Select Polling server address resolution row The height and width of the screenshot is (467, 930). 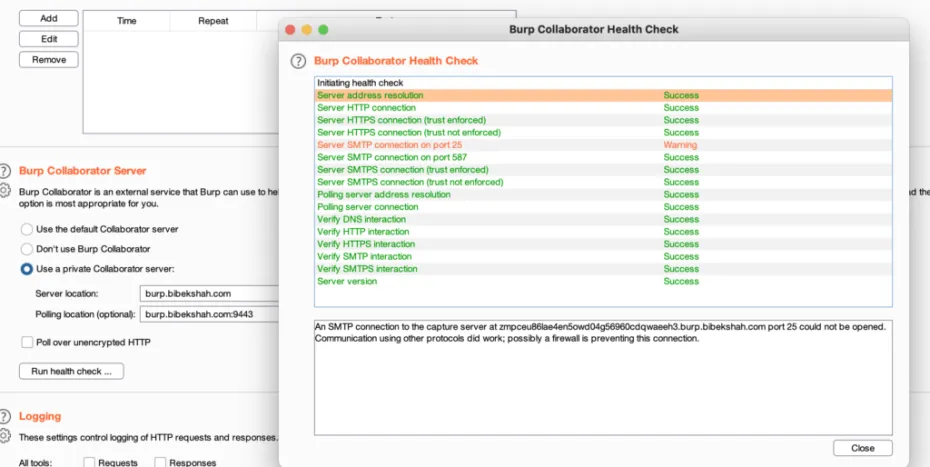click(603, 195)
